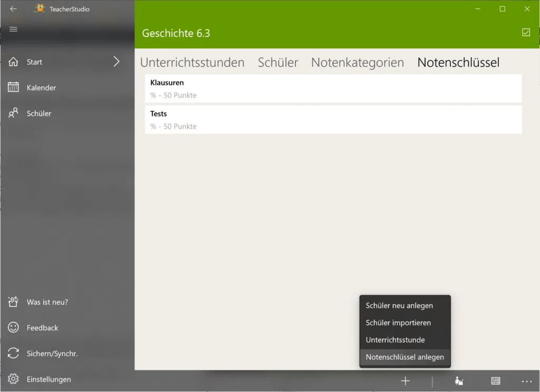Click the Einstellungen label in sidebar
Image resolution: width=540 pixels, height=392 pixels.
coord(49,379)
